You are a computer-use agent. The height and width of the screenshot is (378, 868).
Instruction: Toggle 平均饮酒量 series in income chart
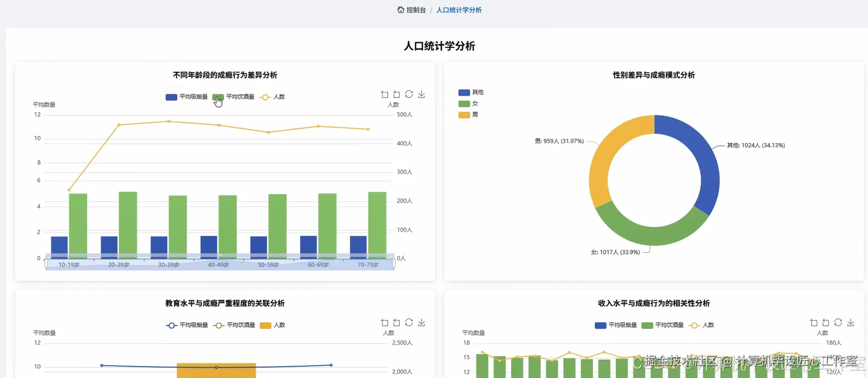[x=662, y=325]
